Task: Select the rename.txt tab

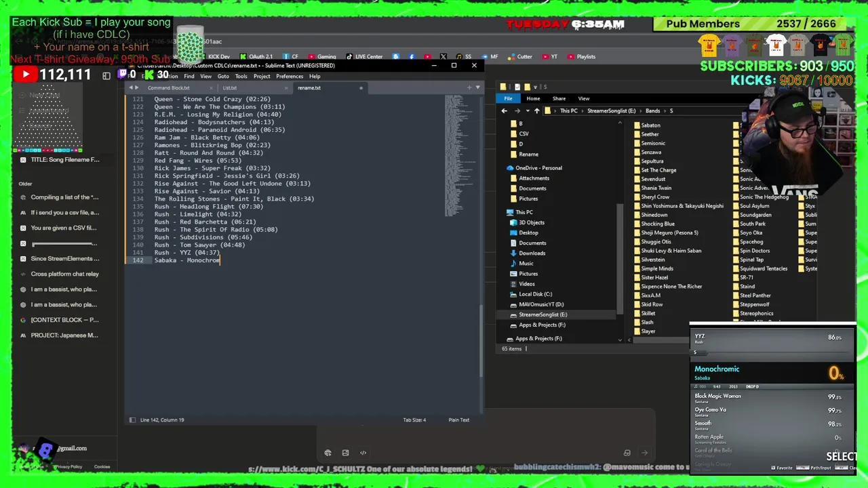Action: tap(309, 87)
